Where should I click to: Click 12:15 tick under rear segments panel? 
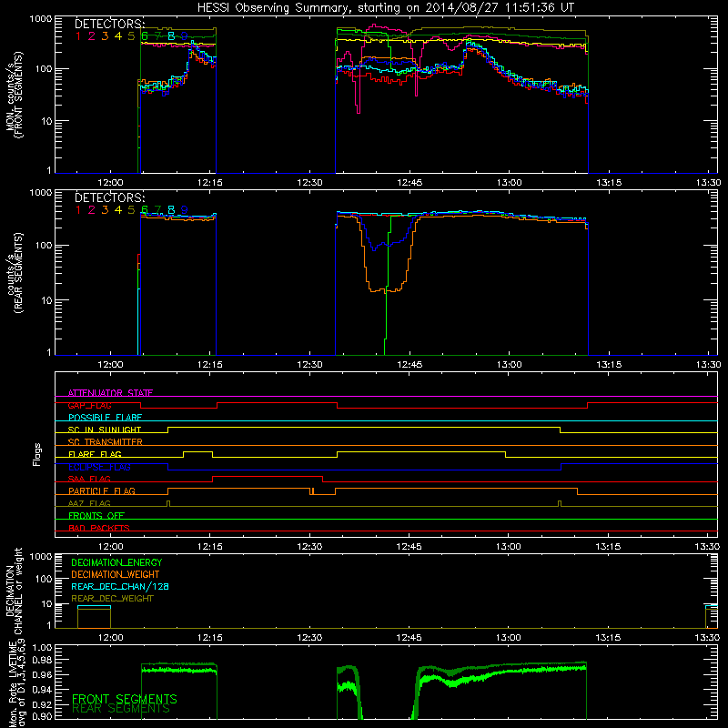pyautogui.click(x=210, y=365)
